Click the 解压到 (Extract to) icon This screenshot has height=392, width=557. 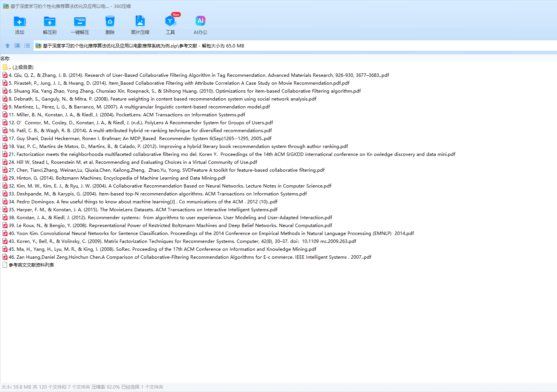click(50, 21)
